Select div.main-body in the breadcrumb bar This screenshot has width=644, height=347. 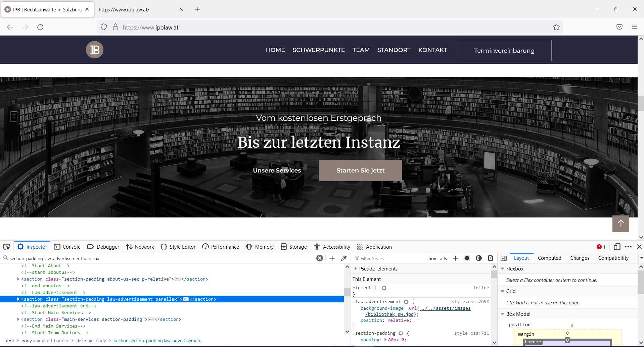tap(91, 341)
